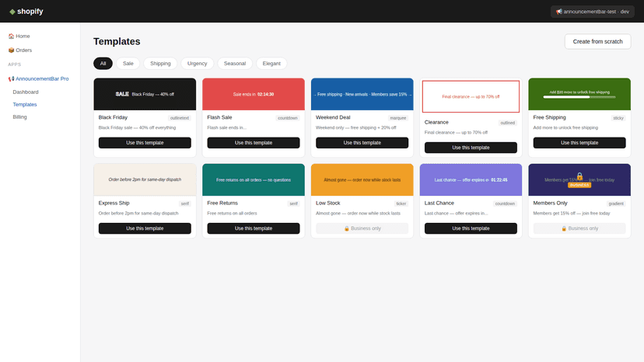The width and height of the screenshot is (644, 362).
Task: Click Clearance outlined preview banner
Action: [x=471, y=96]
